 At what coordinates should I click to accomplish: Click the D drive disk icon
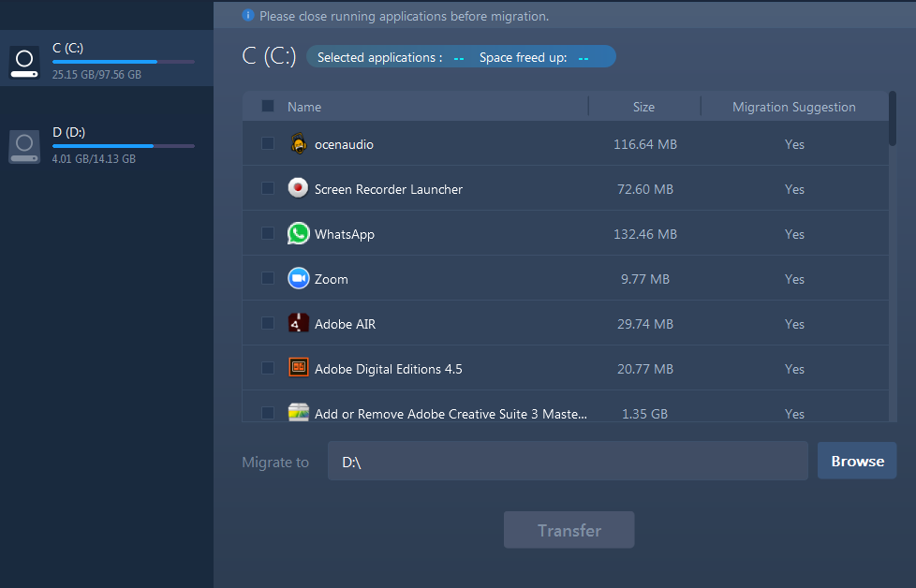(x=24, y=146)
